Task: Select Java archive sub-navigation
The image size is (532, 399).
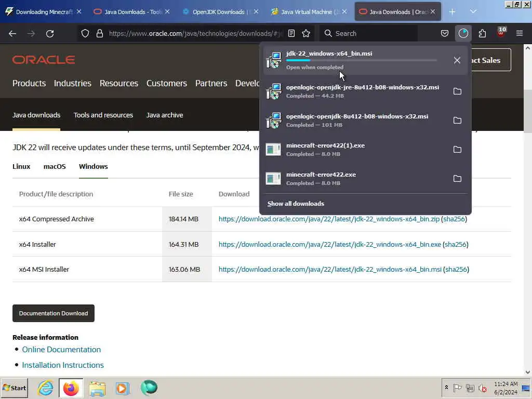Action: [x=165, y=115]
